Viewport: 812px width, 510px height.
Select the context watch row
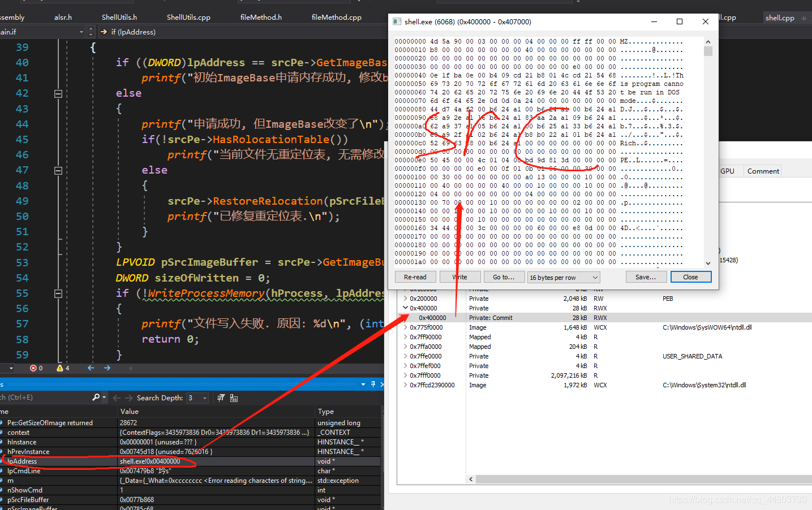190,433
